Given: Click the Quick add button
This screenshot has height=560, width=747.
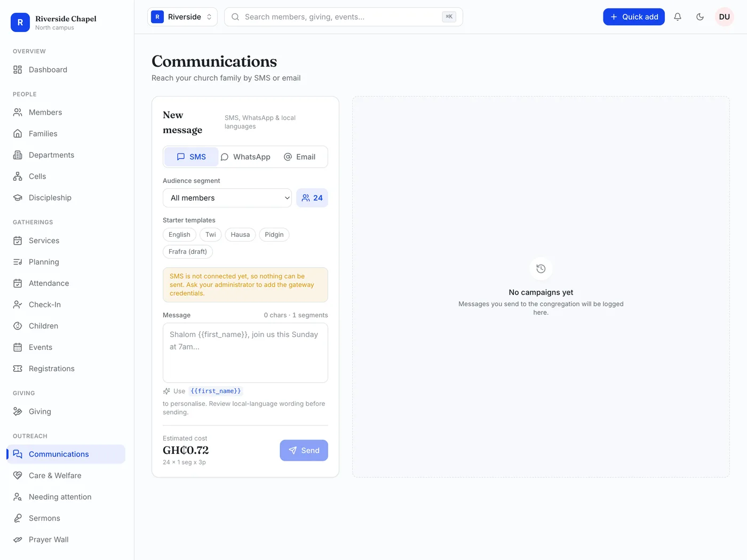Looking at the screenshot, I should point(634,17).
